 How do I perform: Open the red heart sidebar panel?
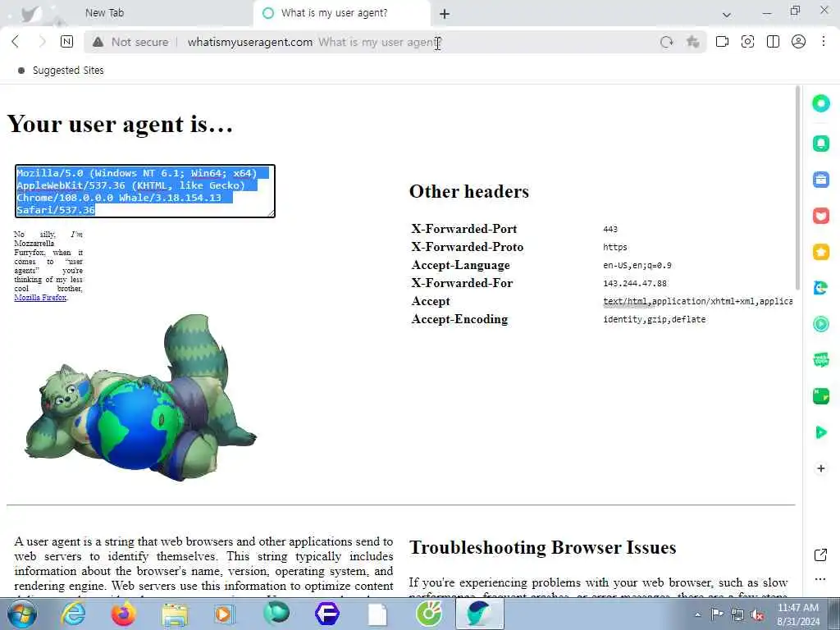click(820, 216)
